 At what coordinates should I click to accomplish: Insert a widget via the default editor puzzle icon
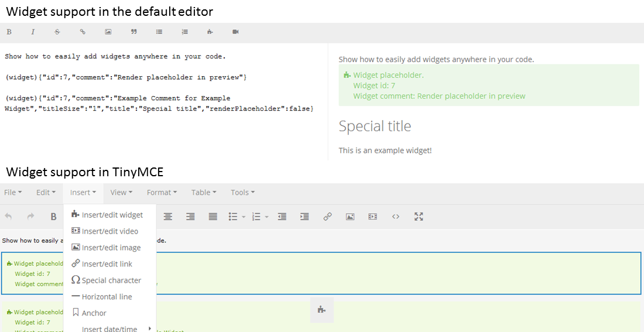[210, 32]
